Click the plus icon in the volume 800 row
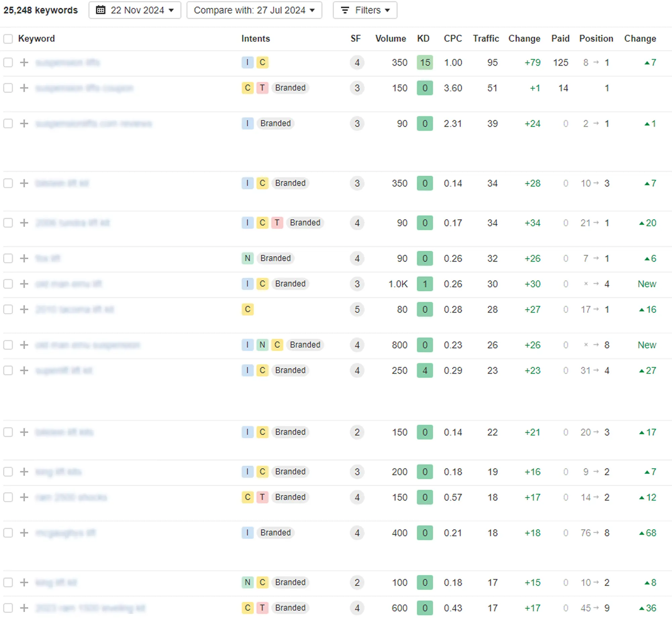This screenshot has width=672, height=618. click(x=24, y=345)
